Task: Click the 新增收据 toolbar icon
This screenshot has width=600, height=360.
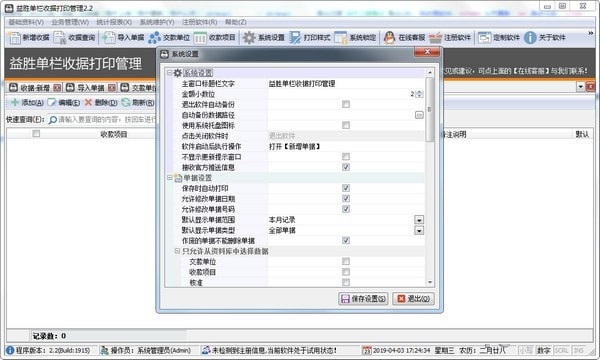Action: coord(15,37)
